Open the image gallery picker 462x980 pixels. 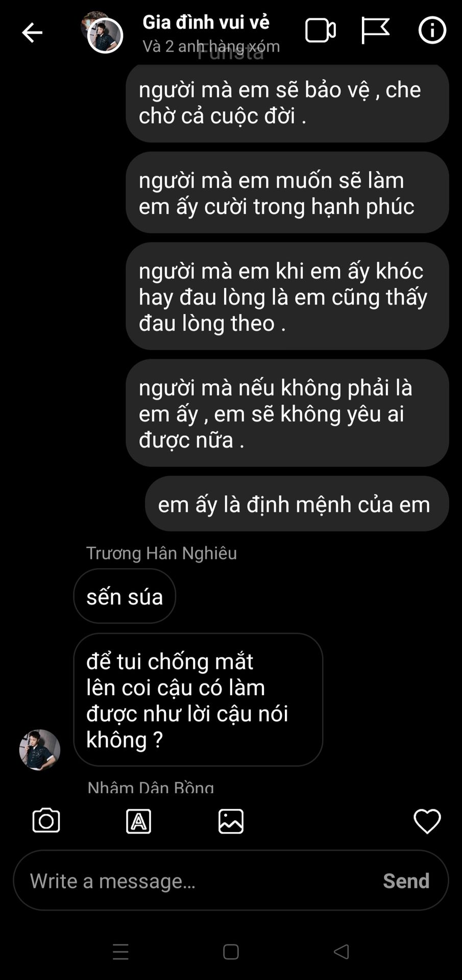click(231, 821)
